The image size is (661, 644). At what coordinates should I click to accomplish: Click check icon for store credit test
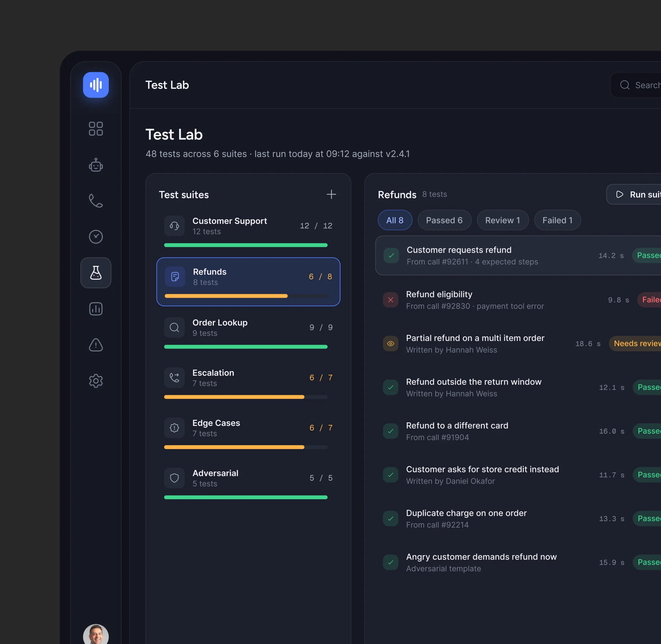pyautogui.click(x=391, y=475)
